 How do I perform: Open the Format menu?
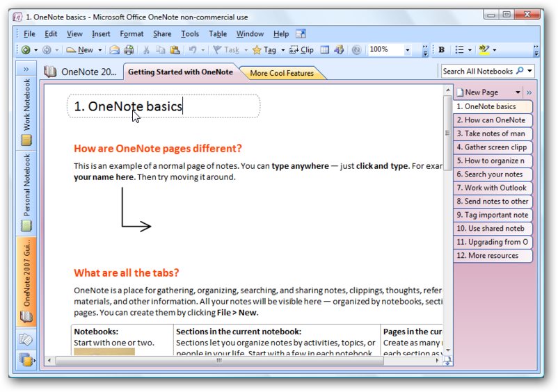pos(131,34)
